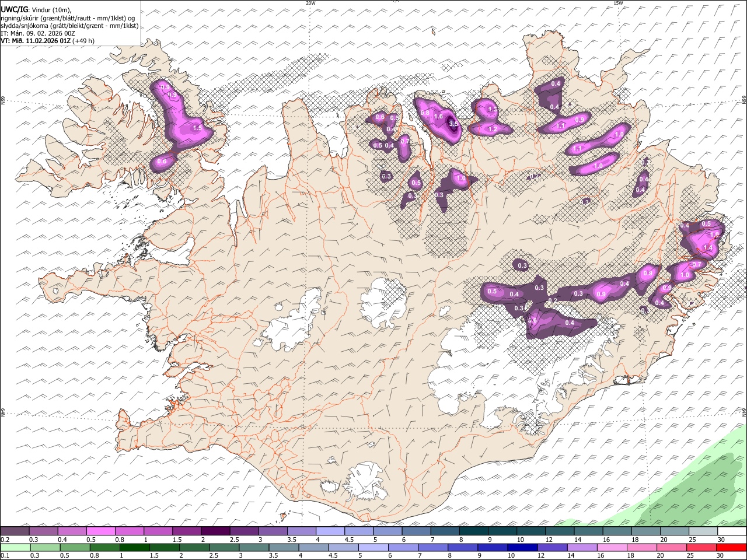Choose the 16 gray-green snow scale swatch
747x560 pixels.
(x=617, y=531)
